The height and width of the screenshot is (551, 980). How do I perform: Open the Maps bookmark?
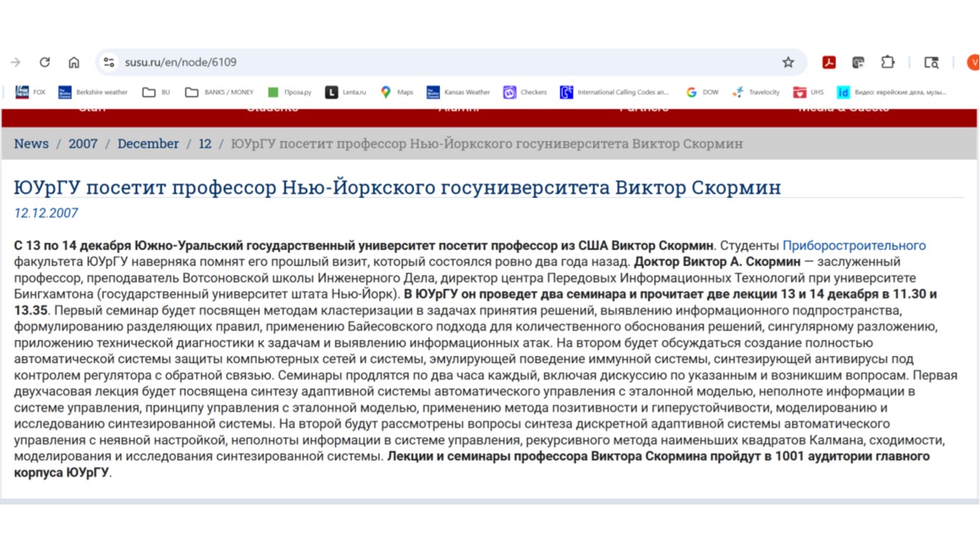[x=397, y=92]
